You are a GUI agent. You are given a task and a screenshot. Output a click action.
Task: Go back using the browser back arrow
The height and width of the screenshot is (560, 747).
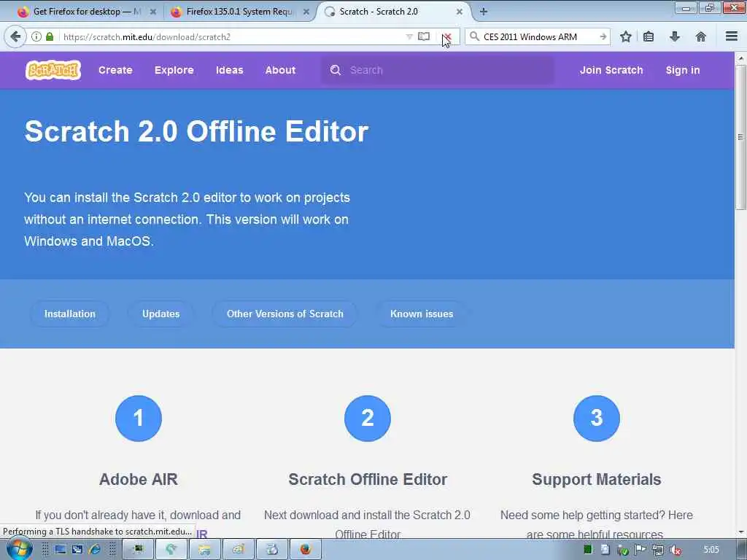15,36
